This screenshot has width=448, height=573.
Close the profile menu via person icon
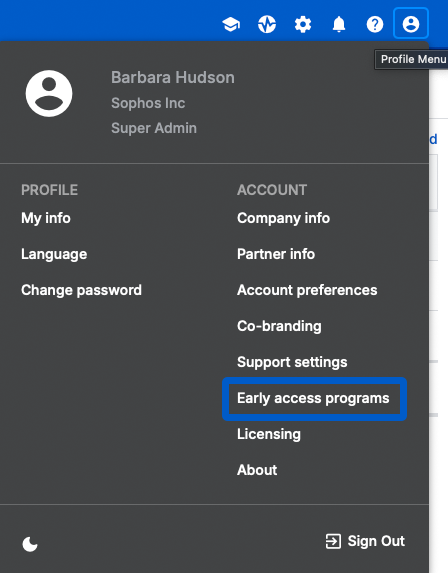[x=411, y=24]
